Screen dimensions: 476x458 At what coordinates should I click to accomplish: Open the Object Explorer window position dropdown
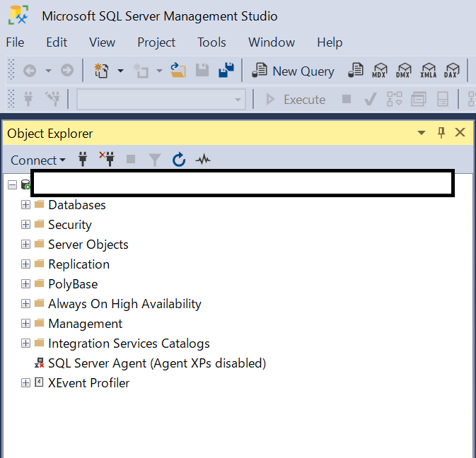click(422, 133)
